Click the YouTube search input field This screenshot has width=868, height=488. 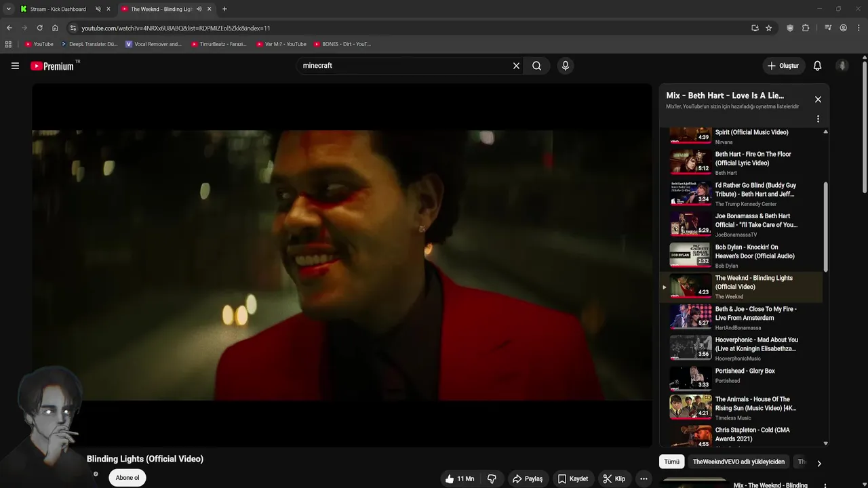tap(404, 66)
